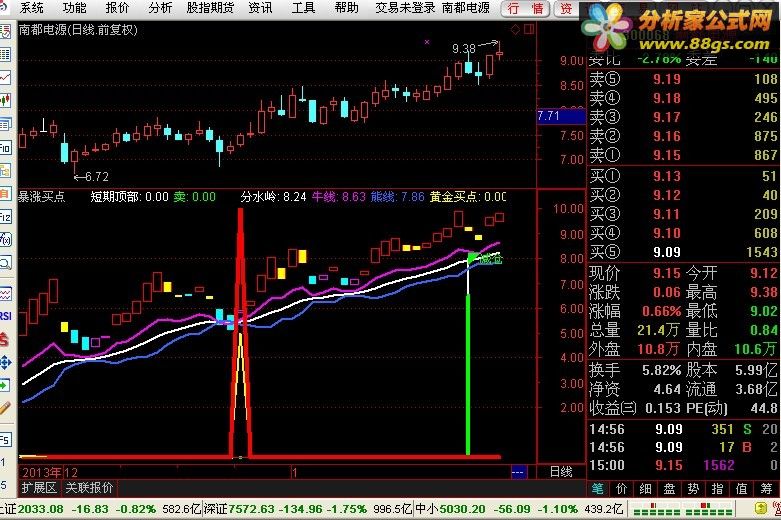Image resolution: width=781 pixels, height=520 pixels.
Task: Click the green arrow export sidebar icon
Action: coord(5,385)
